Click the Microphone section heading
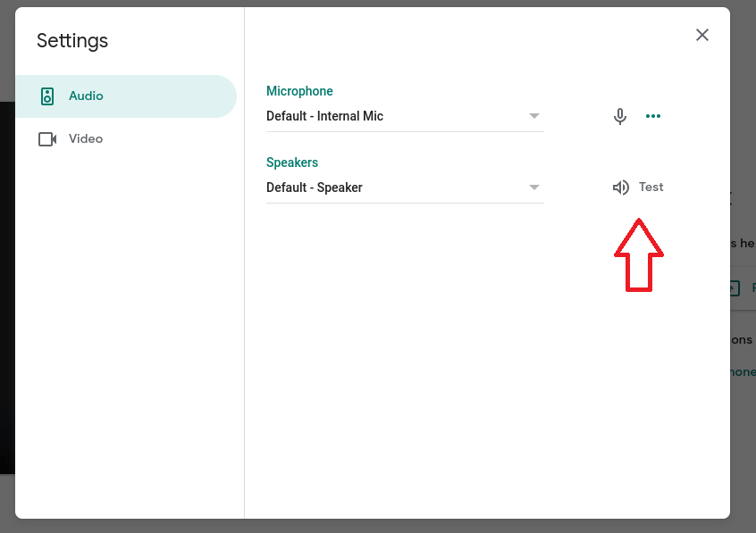Screen dimensions: 756x533 [x=299, y=90]
